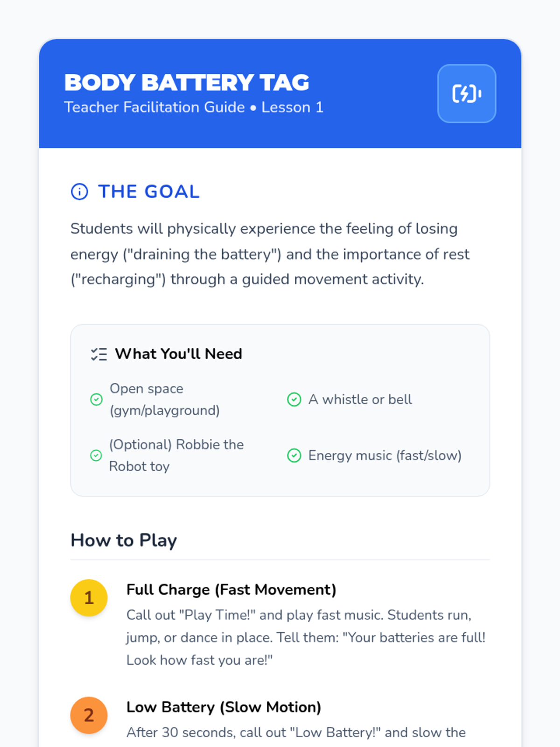
Task: Click Teacher Facilitation Guide Lesson 1 subtitle
Action: coord(193,107)
